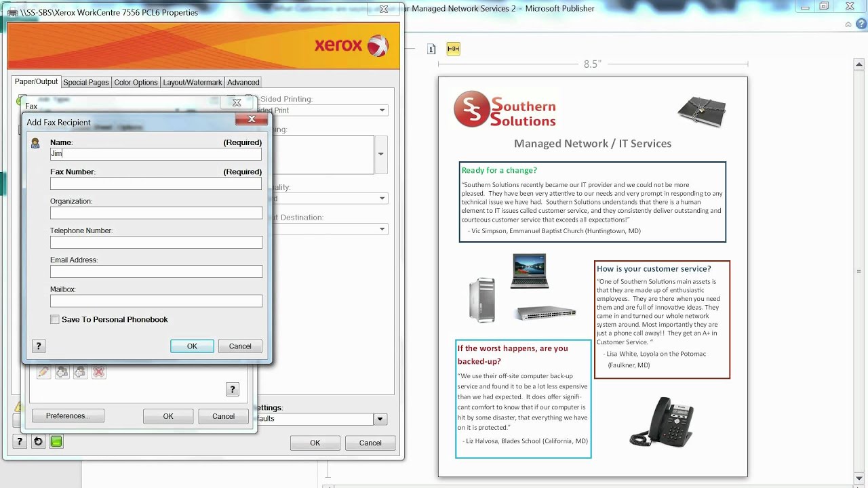Click Cancel in the Fax dialog
Viewport: 868px width, 488px height.
point(223,416)
